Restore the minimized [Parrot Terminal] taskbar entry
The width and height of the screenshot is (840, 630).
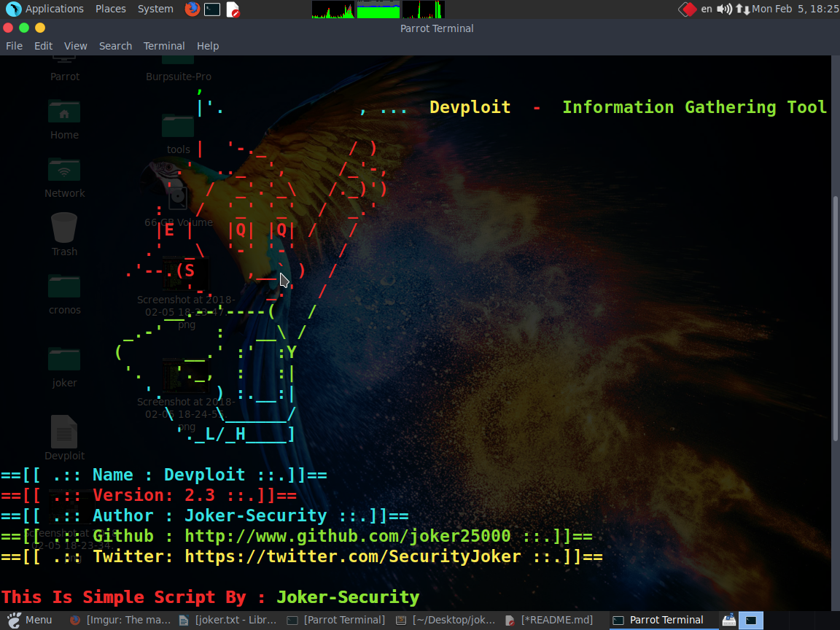(x=336, y=621)
